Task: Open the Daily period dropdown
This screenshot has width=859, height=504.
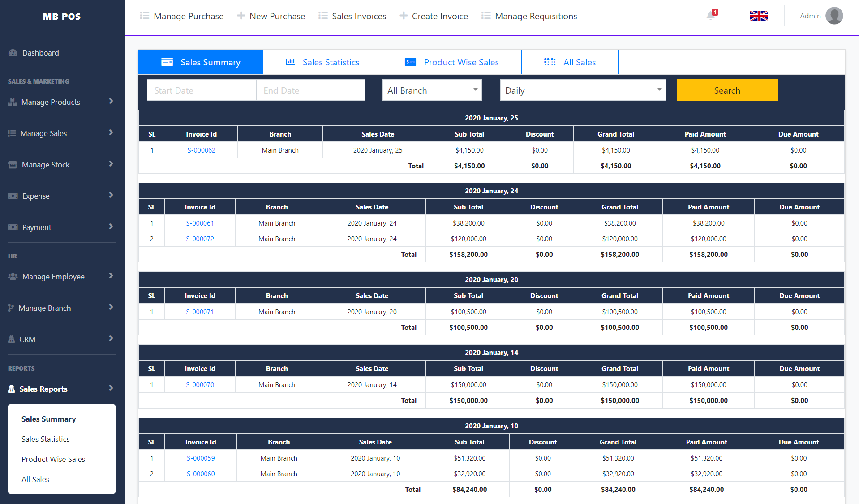Action: point(583,90)
